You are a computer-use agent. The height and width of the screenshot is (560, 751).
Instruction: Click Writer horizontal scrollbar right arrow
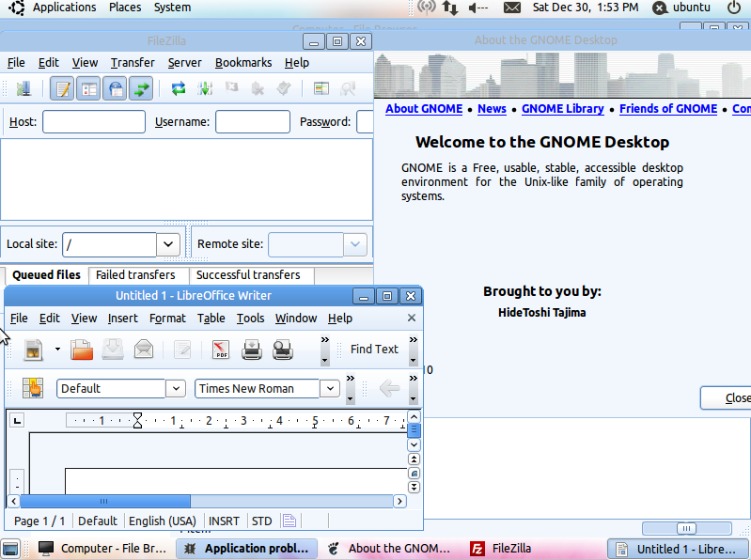399,501
